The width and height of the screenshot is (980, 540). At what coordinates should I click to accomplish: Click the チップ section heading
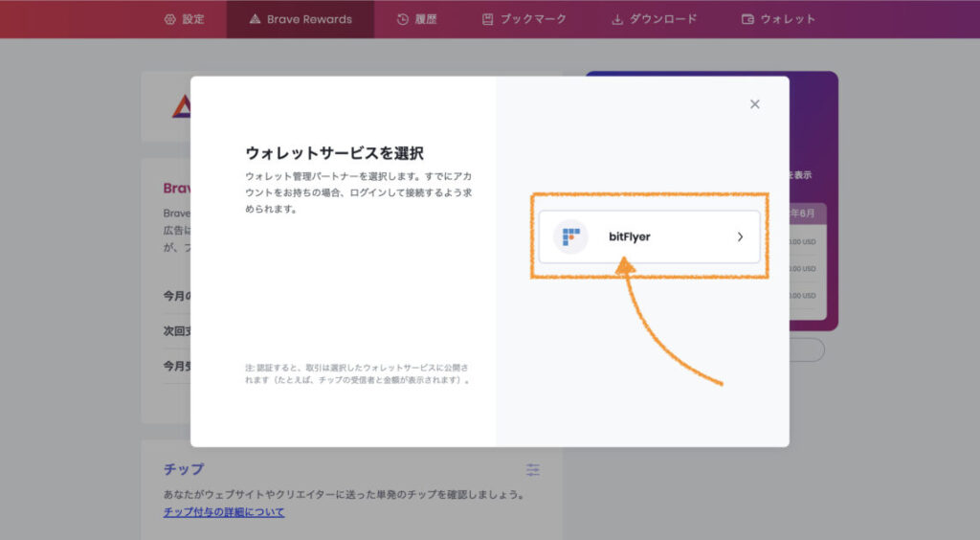pos(183,469)
